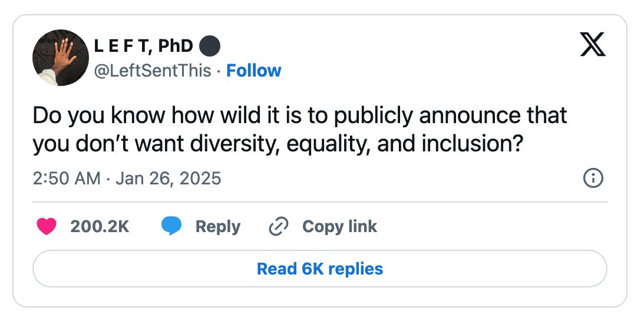Open the profile picture showing a raised hand

click(61, 58)
